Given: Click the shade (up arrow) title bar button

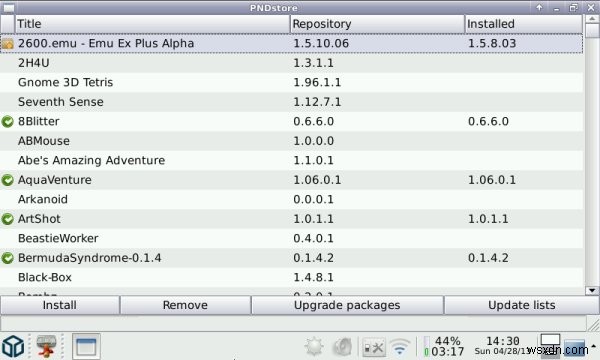Looking at the screenshot, I should pyautogui.click(x=540, y=7).
